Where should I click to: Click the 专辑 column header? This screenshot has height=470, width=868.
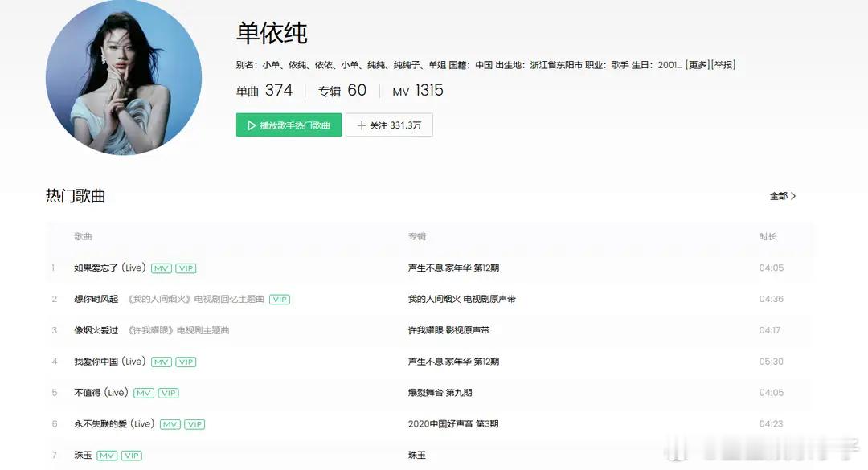point(417,236)
